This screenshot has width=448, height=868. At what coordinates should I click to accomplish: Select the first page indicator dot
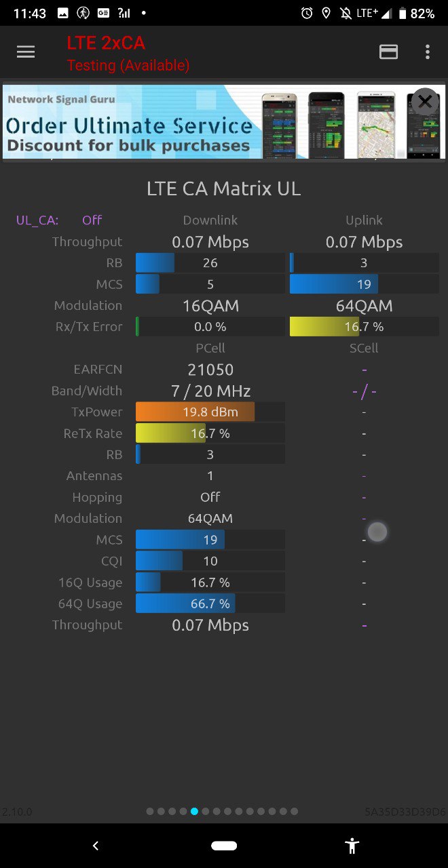150,811
